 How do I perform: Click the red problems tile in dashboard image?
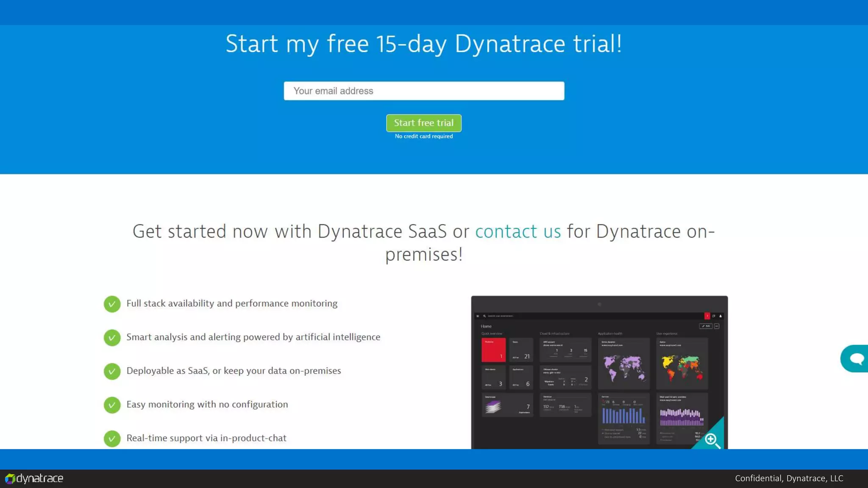tap(493, 350)
